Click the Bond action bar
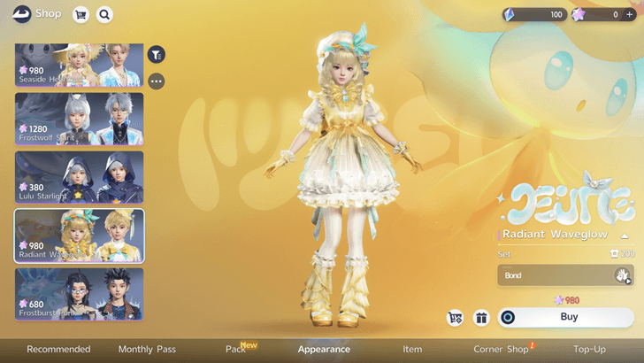 [565, 275]
